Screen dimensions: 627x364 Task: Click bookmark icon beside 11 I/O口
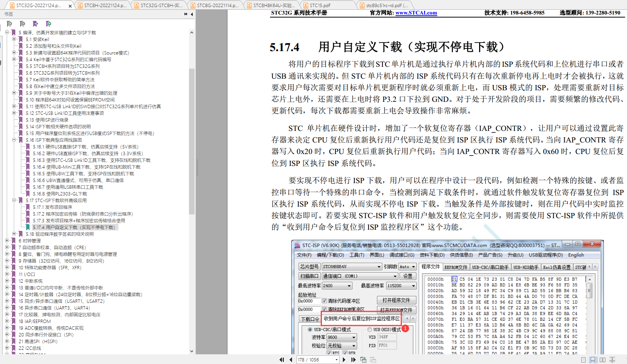pyautogui.click(x=13, y=274)
